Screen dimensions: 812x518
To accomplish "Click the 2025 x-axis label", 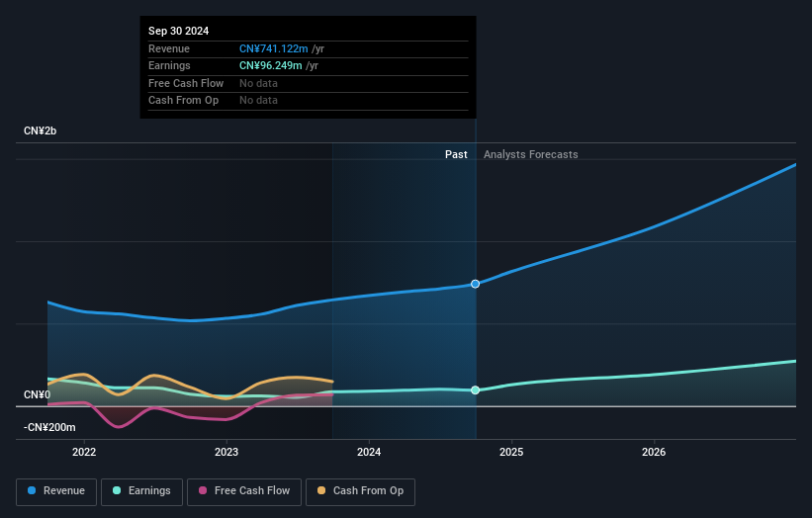I will [511, 453].
